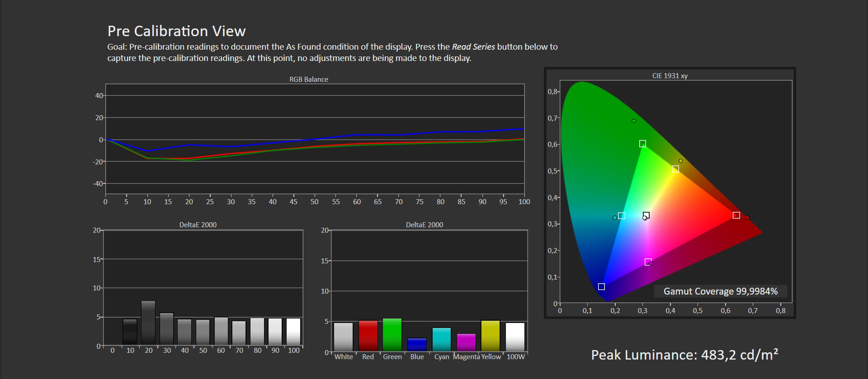Select the 30 bar in grayscale DeltaE chart
This screenshot has width=868, height=379.
coord(166,329)
